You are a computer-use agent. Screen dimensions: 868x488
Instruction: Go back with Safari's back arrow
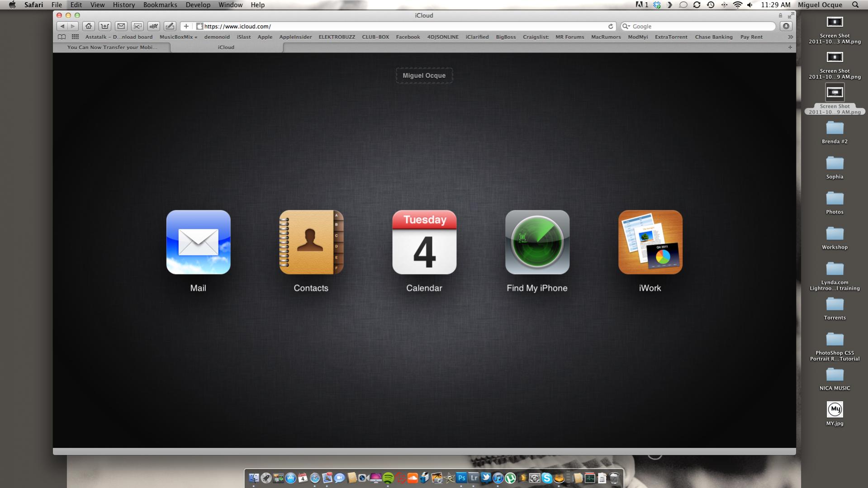point(62,26)
